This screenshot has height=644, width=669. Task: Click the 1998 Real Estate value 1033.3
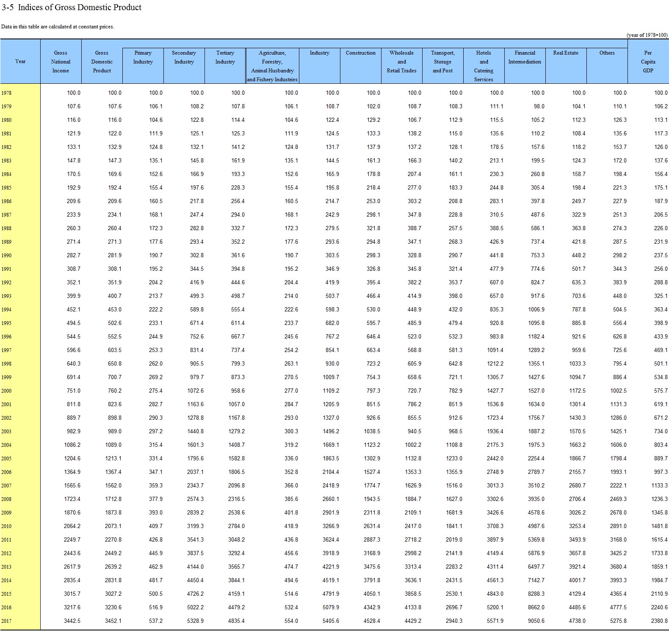577,363
